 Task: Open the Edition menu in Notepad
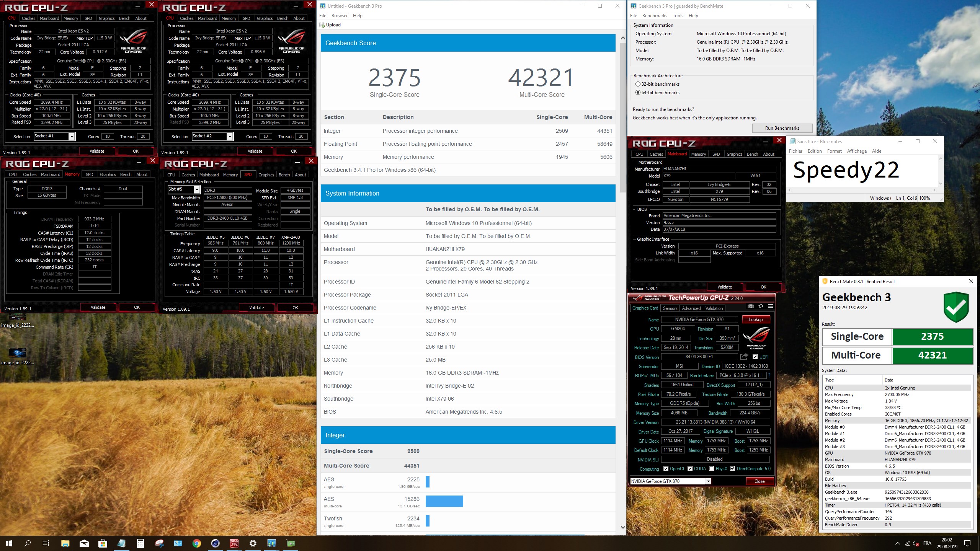(815, 151)
